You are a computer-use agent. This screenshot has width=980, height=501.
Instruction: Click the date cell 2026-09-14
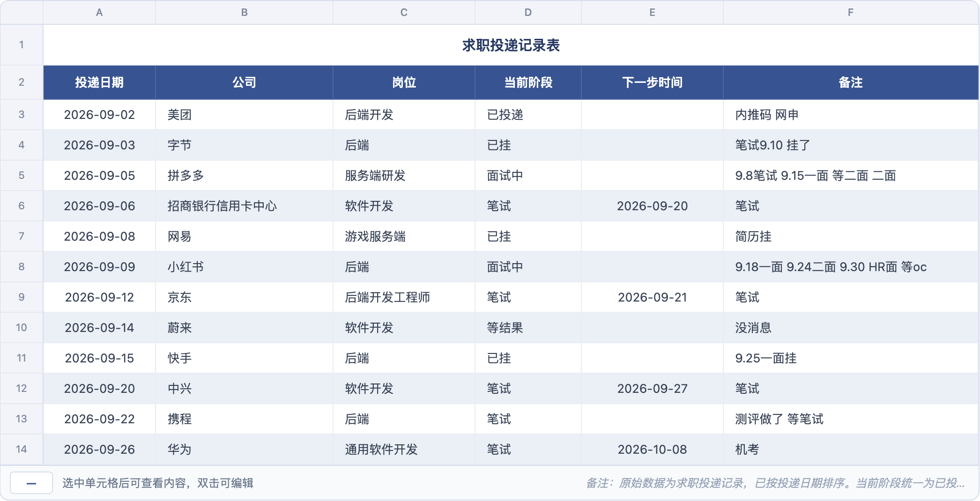tap(99, 328)
